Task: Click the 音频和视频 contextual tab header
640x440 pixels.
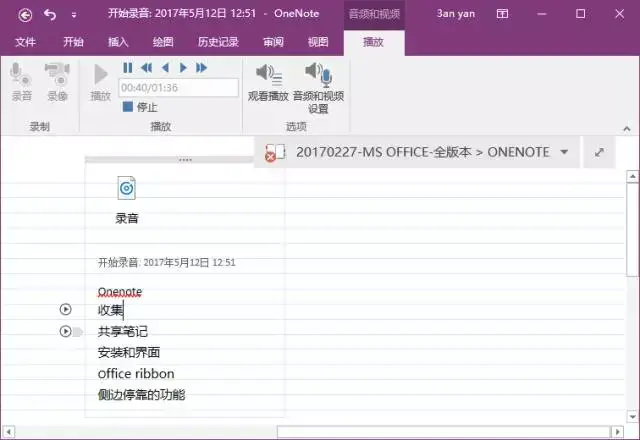Action: coord(374,14)
